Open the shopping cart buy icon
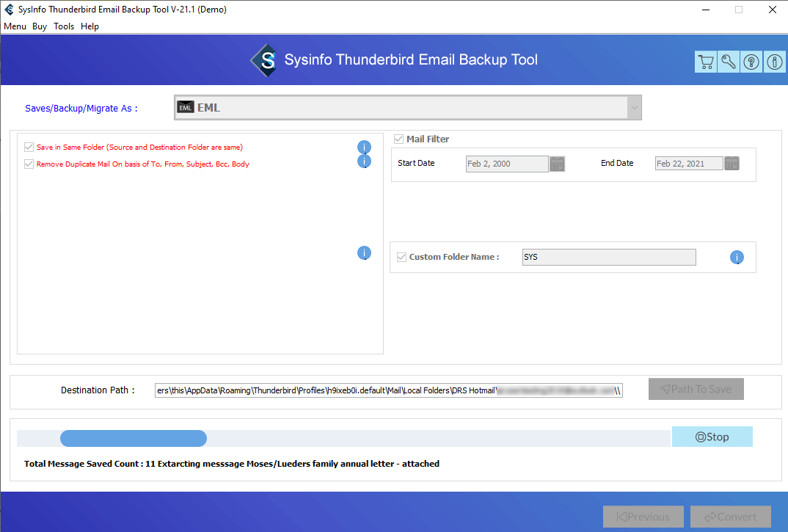This screenshot has height=532, width=788. point(706,62)
